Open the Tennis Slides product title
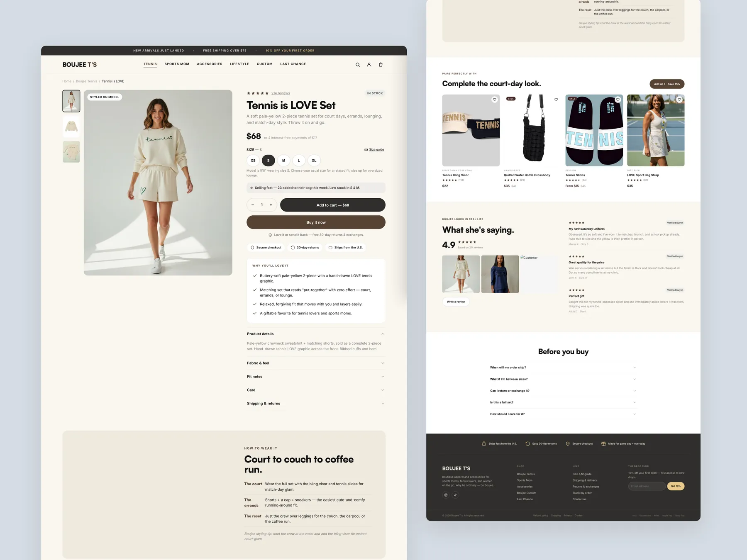This screenshot has width=747, height=560. [x=575, y=175]
